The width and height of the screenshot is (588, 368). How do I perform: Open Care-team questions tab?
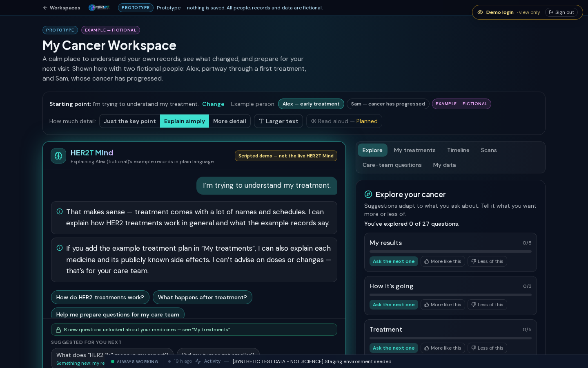click(392, 165)
